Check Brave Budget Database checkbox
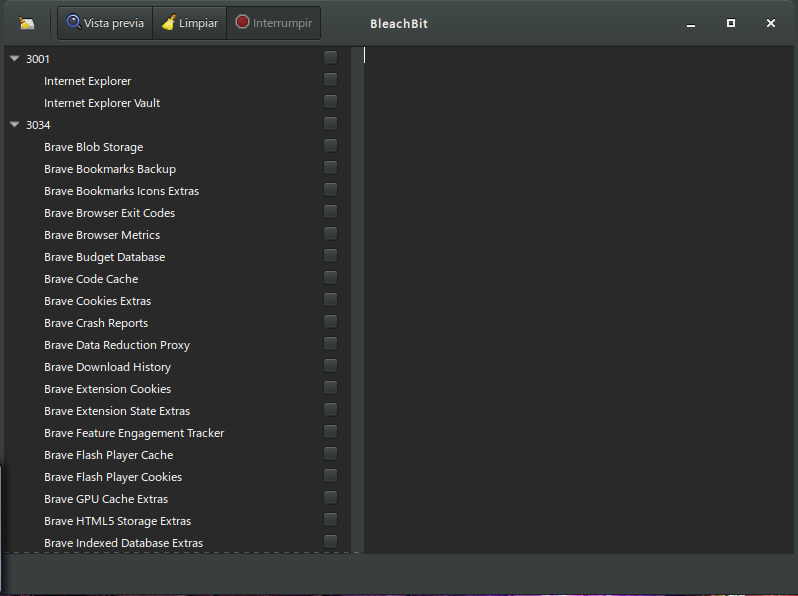This screenshot has width=798, height=596. point(330,256)
